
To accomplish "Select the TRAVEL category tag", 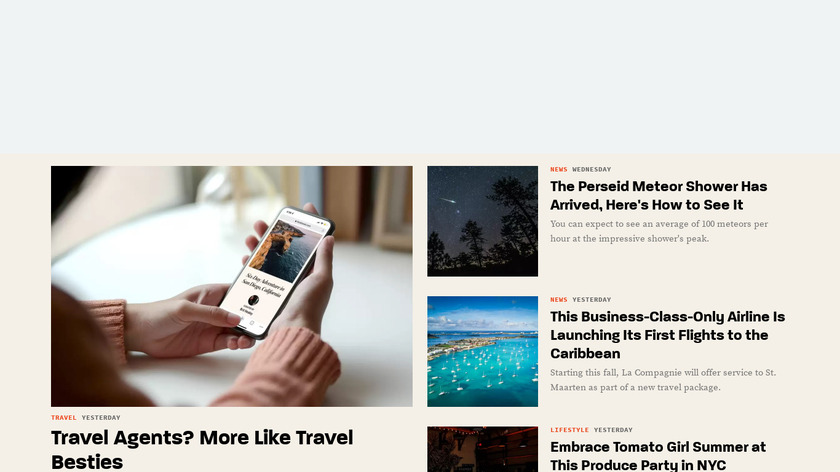I will 64,417.
